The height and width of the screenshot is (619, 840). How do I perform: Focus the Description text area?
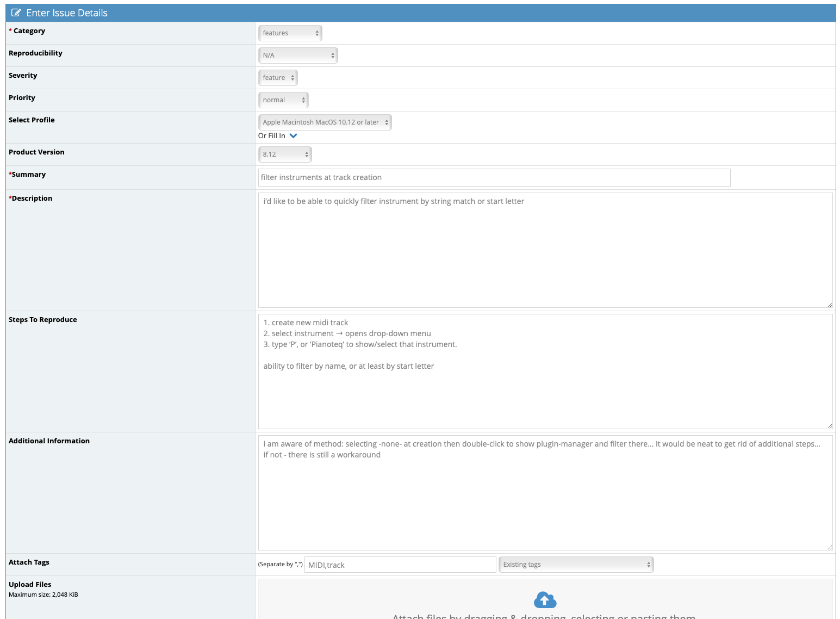[545, 250]
